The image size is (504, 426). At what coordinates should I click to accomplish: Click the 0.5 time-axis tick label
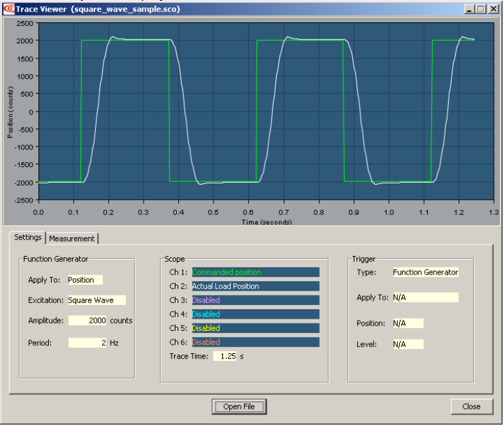point(214,212)
